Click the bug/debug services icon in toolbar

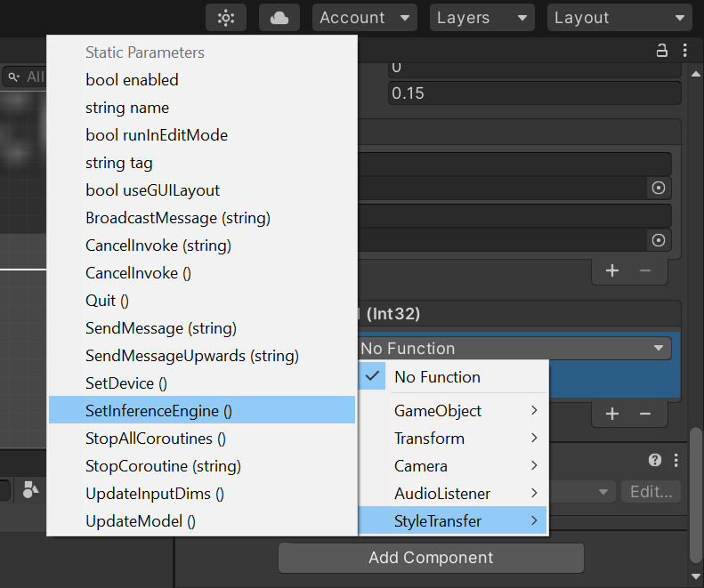point(226,18)
